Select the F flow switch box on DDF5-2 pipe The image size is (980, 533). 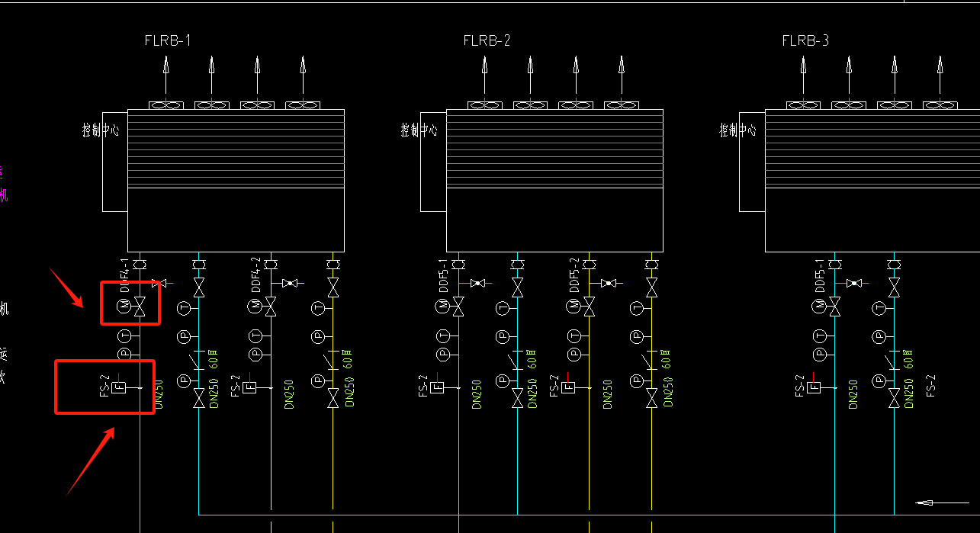567,387
